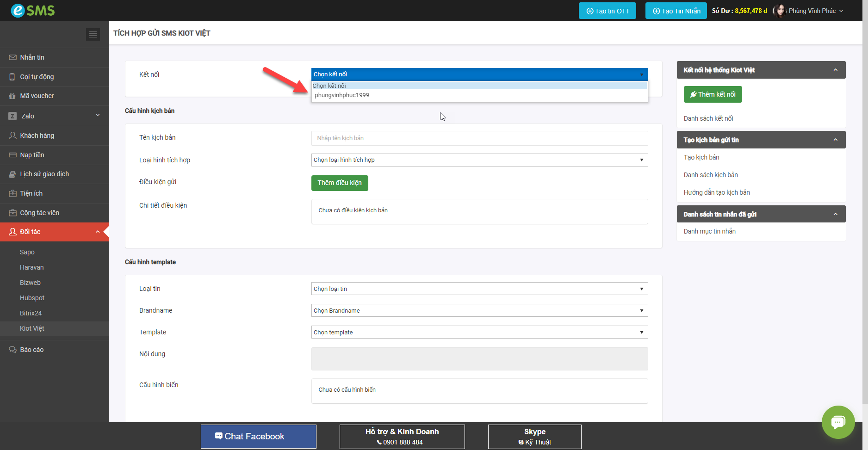Click the user profile avatar picture
This screenshot has height=450, width=868.
(x=780, y=11)
